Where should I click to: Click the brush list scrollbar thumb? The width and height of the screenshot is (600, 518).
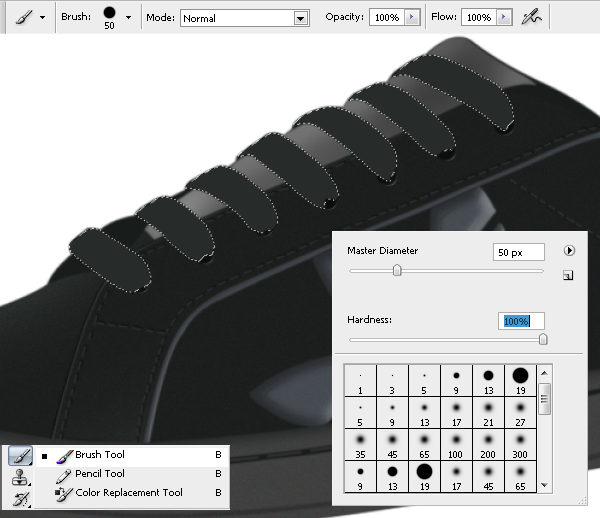pos(545,399)
